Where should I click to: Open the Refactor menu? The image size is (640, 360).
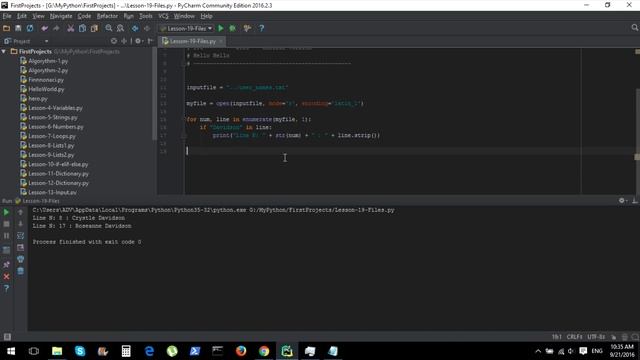[107, 16]
